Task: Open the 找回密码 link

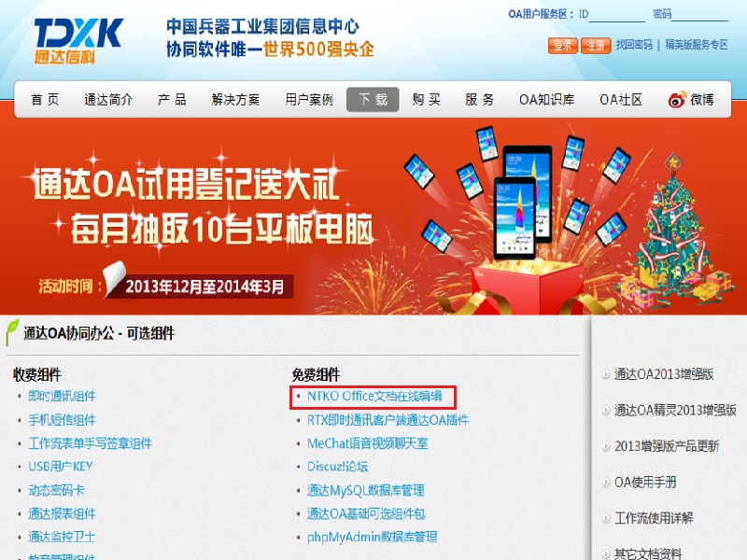Action: pos(634,45)
